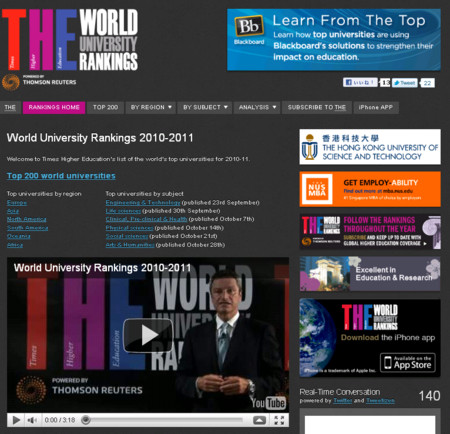
Task: Expand the Analysis dropdown menu
Action: (257, 107)
